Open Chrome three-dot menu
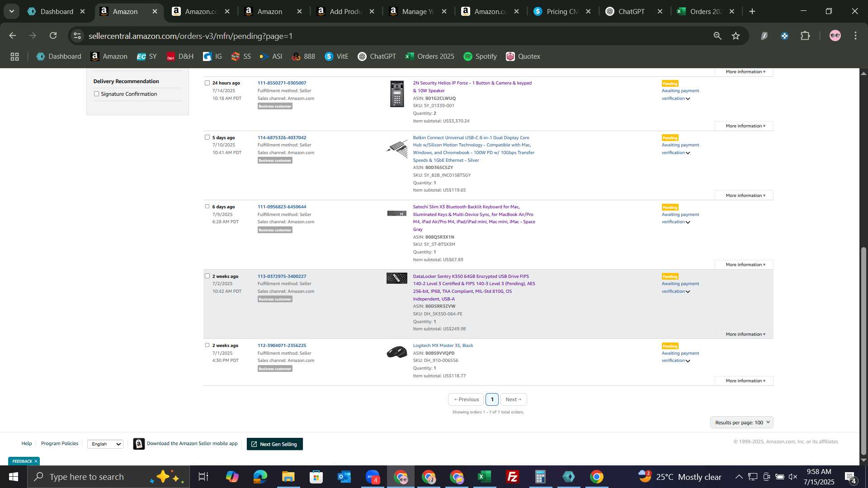This screenshot has width=868, height=488. coord(855,36)
